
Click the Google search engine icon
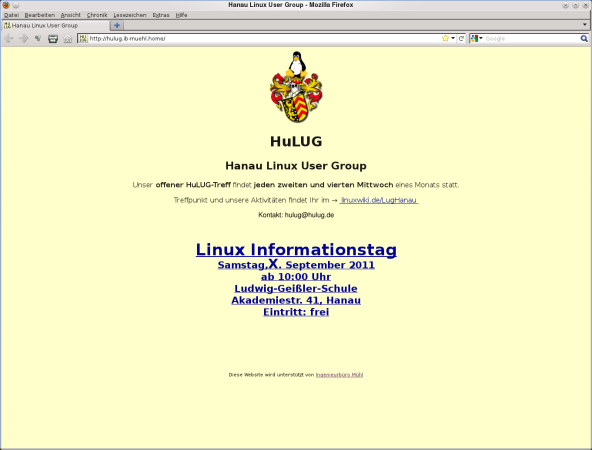coord(475,39)
